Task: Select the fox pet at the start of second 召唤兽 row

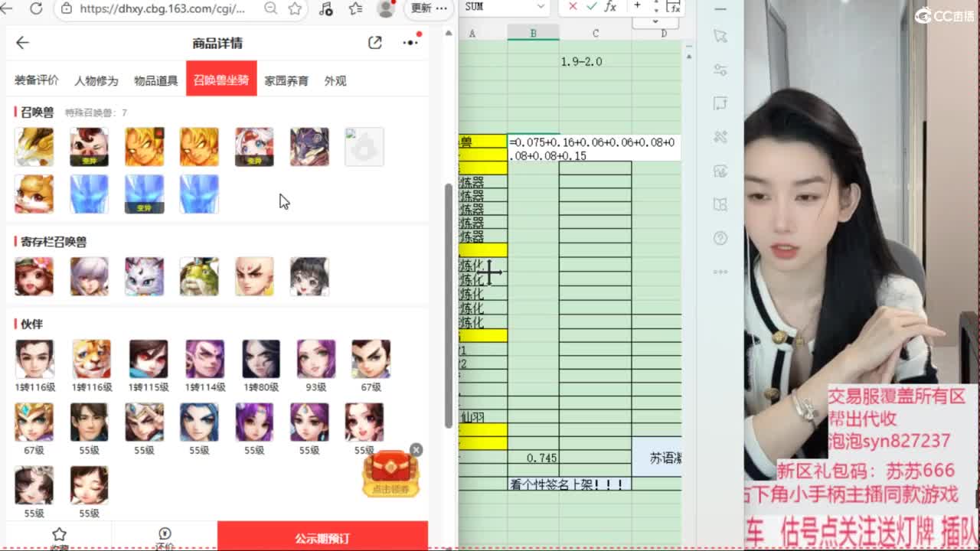Action: [x=34, y=194]
